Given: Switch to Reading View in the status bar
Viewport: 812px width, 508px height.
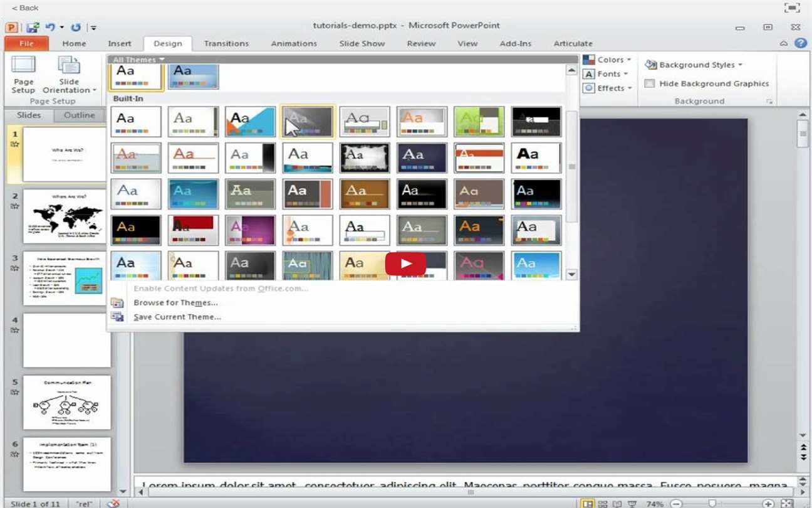Looking at the screenshot, I should [617, 504].
